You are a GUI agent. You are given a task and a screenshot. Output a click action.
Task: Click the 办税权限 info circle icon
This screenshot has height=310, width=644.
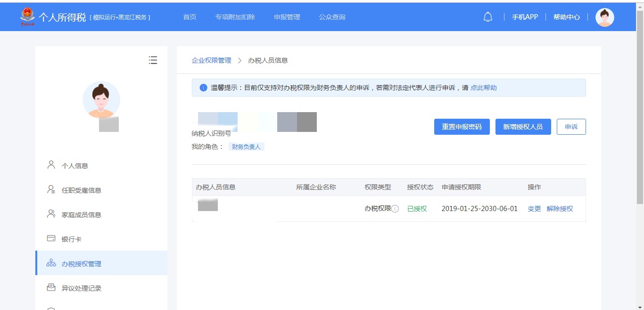[x=395, y=209]
